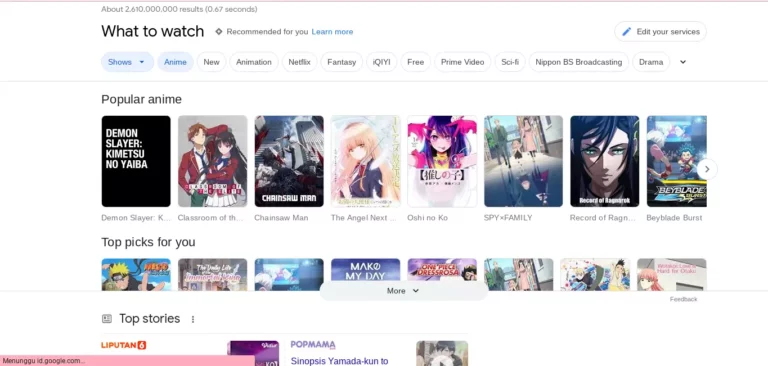This screenshot has width=768, height=366.
Task: Open the Learn more link
Action: coord(332,32)
